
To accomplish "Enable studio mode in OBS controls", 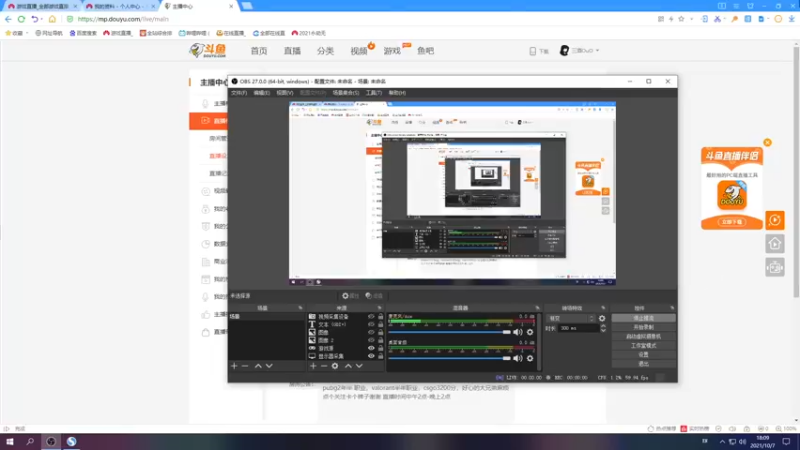I will click(x=643, y=346).
